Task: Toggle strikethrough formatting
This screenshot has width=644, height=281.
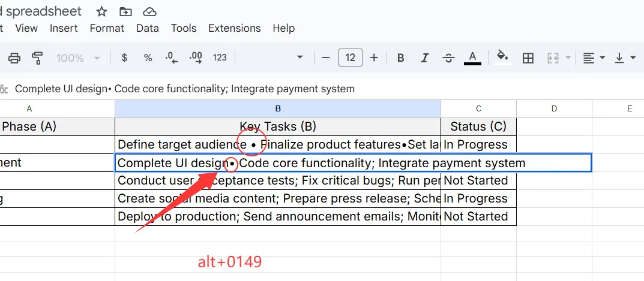Action: click(x=448, y=58)
